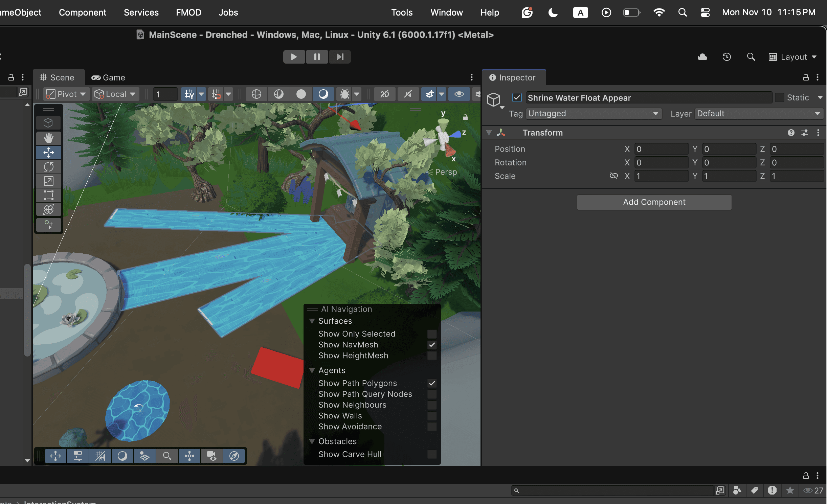Screen dimensions: 827x504
Task: Click the Position X input field
Action: tap(661, 149)
